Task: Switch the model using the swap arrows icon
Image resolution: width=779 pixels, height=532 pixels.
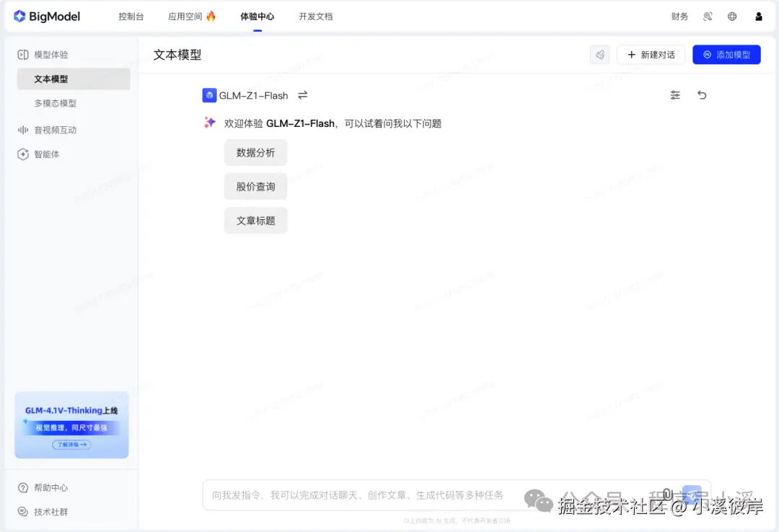Action: (x=302, y=94)
